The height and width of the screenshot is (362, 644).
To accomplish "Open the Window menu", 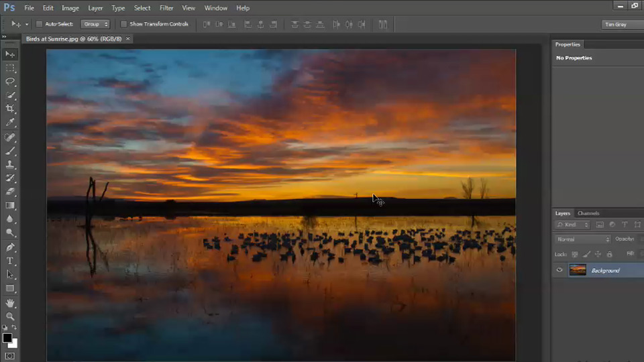I will [215, 8].
